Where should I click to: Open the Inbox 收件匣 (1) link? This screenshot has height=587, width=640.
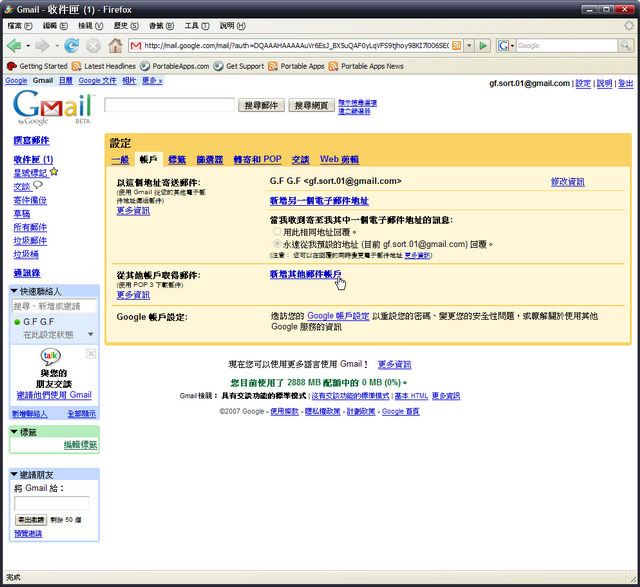(33, 159)
